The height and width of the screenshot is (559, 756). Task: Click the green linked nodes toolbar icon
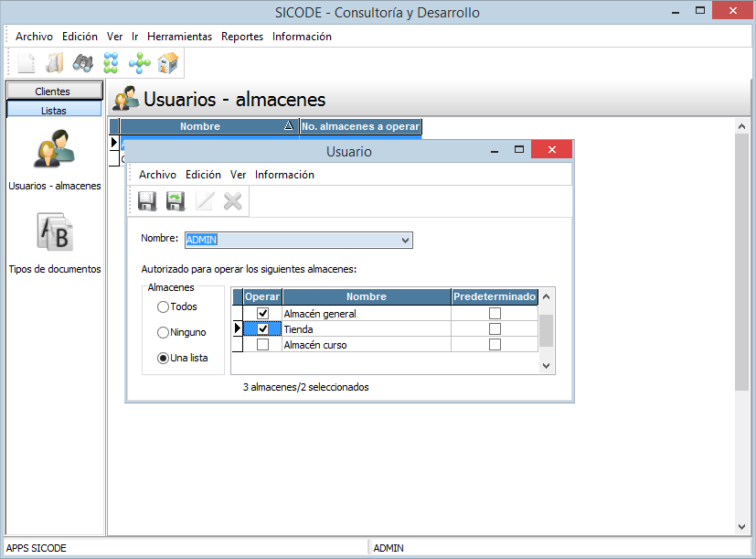point(112,63)
